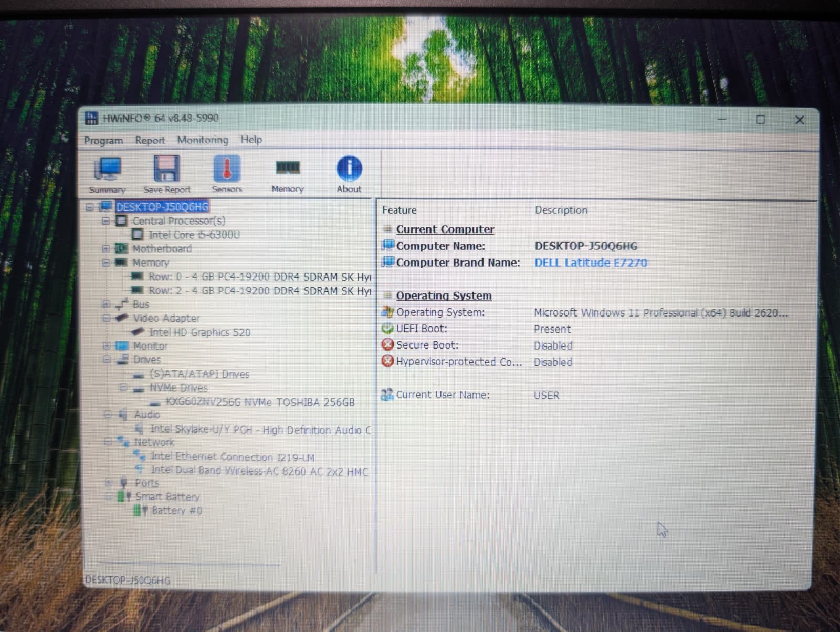Click the Video Adapter card icon
Image resolution: width=840 pixels, height=632 pixels.
pyautogui.click(x=122, y=318)
